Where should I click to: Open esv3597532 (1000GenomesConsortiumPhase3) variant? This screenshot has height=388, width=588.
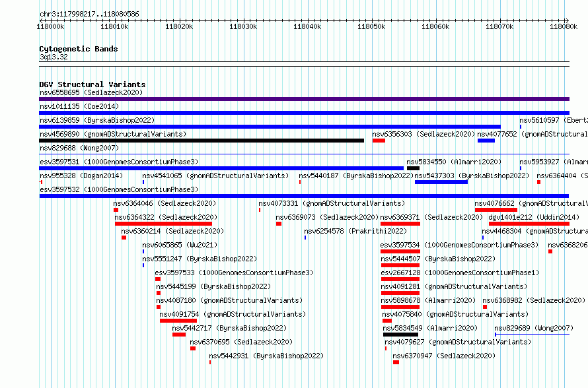click(x=119, y=189)
